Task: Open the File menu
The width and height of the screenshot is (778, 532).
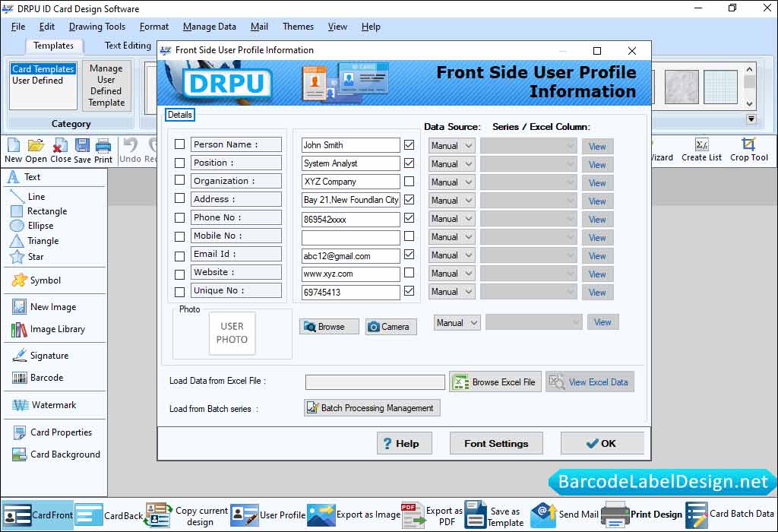Action: (18, 27)
